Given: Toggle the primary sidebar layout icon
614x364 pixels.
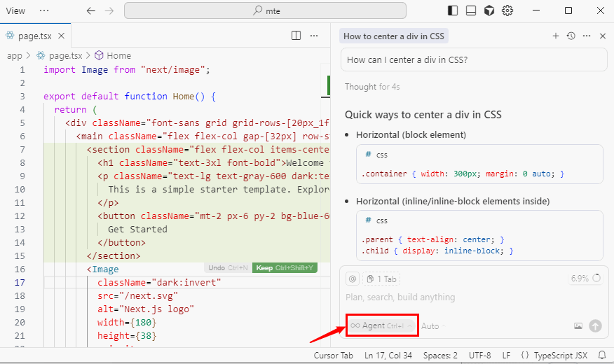Looking at the screenshot, I should tap(453, 10).
